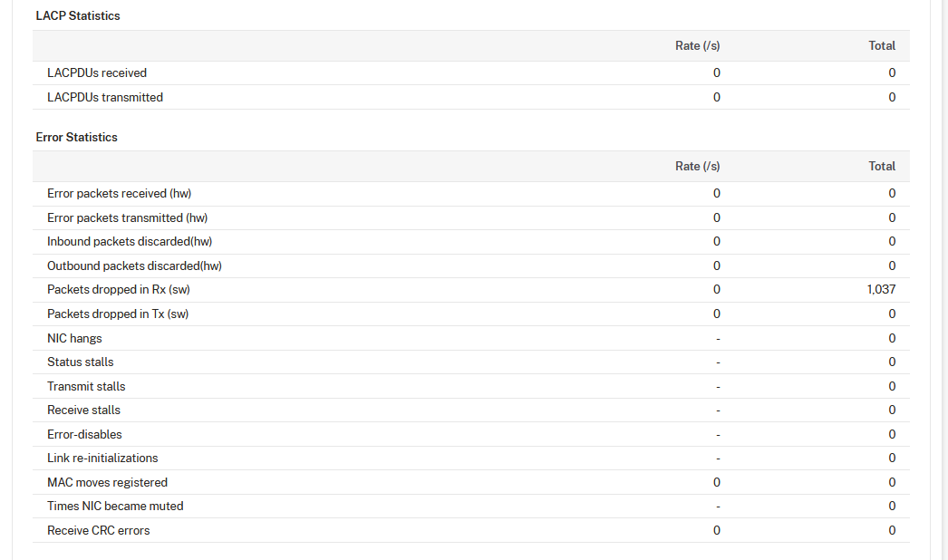The height and width of the screenshot is (560, 948).
Task: Click the LACP Statistics section heading
Action: (78, 16)
